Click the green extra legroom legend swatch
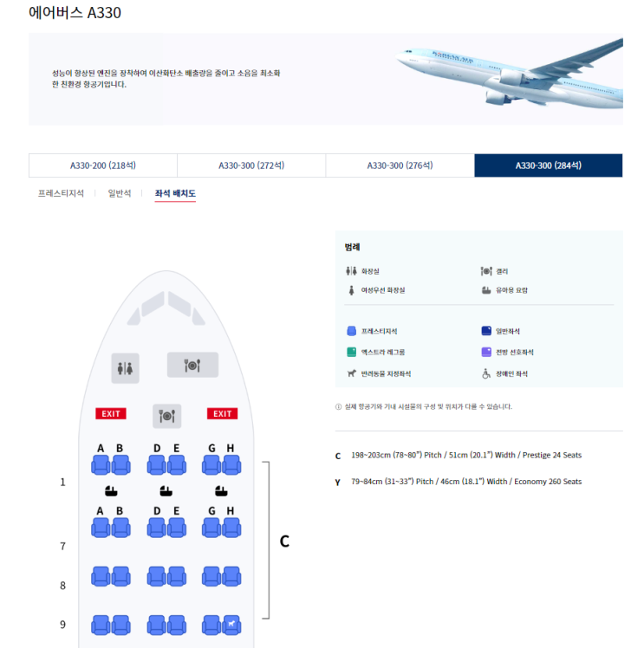The height and width of the screenshot is (648, 644). coord(351,352)
